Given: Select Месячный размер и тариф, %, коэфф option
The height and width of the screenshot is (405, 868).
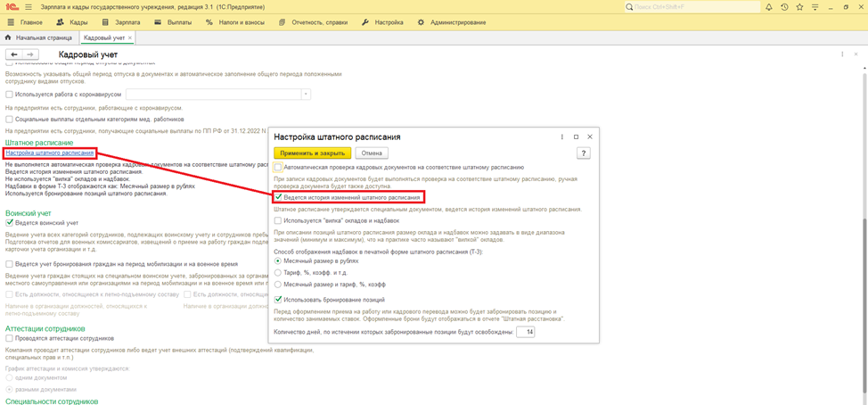Looking at the screenshot, I should click(x=278, y=285).
